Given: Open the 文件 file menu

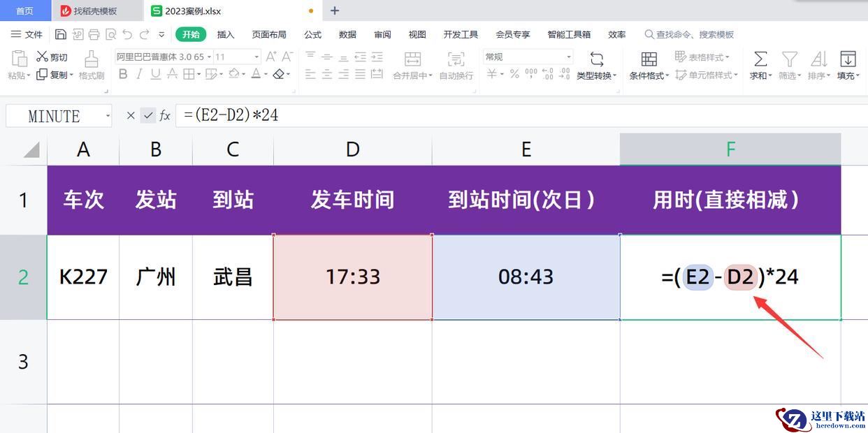Looking at the screenshot, I should click(27, 34).
